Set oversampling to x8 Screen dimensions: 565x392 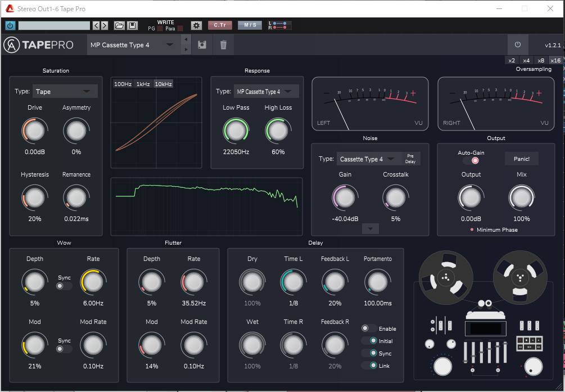[x=541, y=60]
